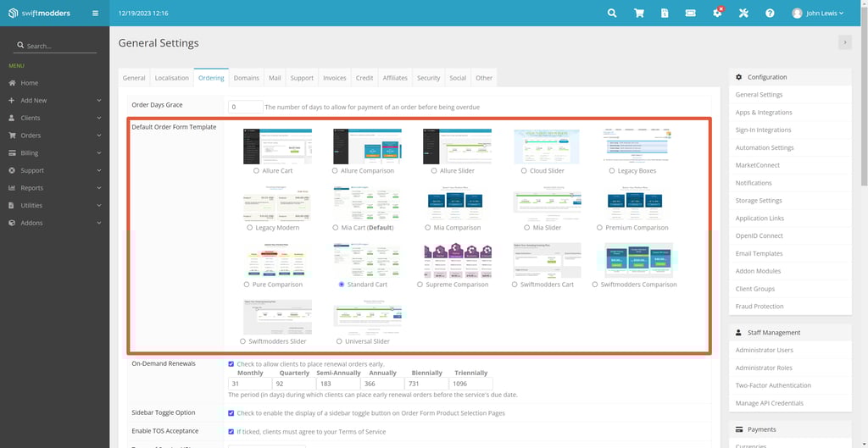868x448 pixels.
Task: Open the support ticket icon in header
Action: [691, 14]
